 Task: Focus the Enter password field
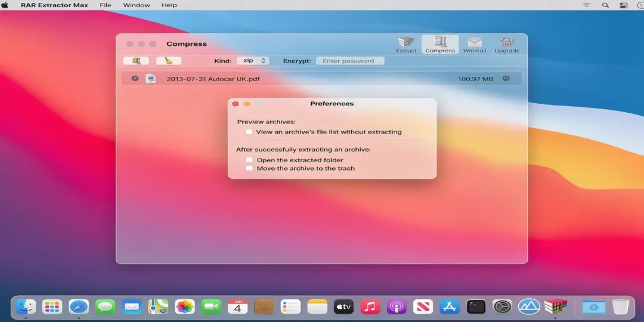click(x=350, y=61)
